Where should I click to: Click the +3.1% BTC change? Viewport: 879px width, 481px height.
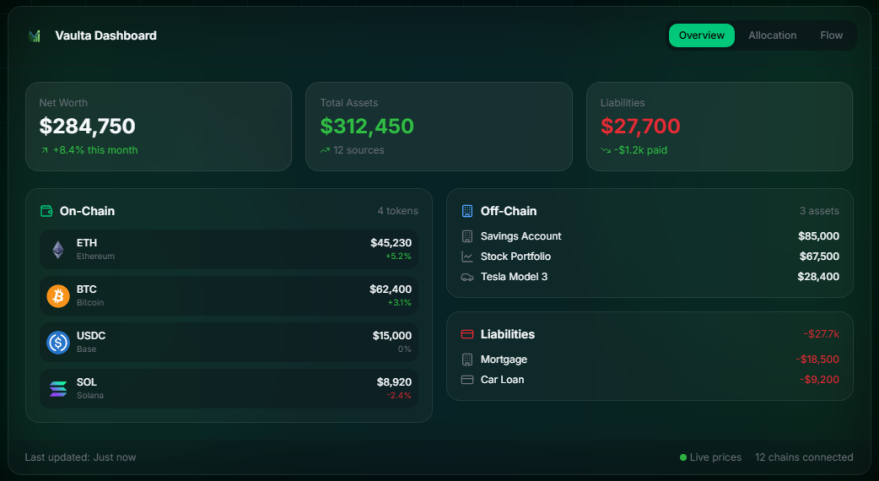tap(399, 303)
